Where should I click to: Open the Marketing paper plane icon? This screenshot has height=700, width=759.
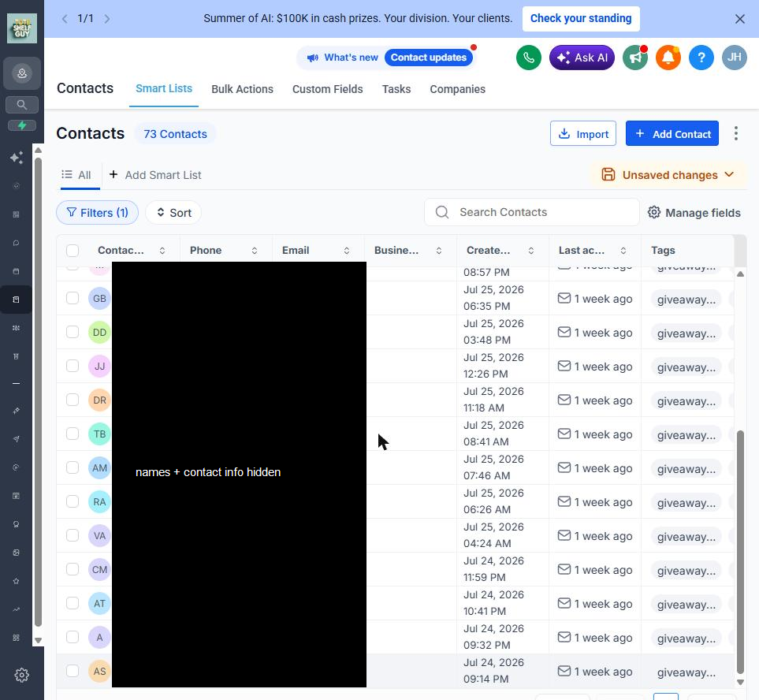click(x=16, y=439)
